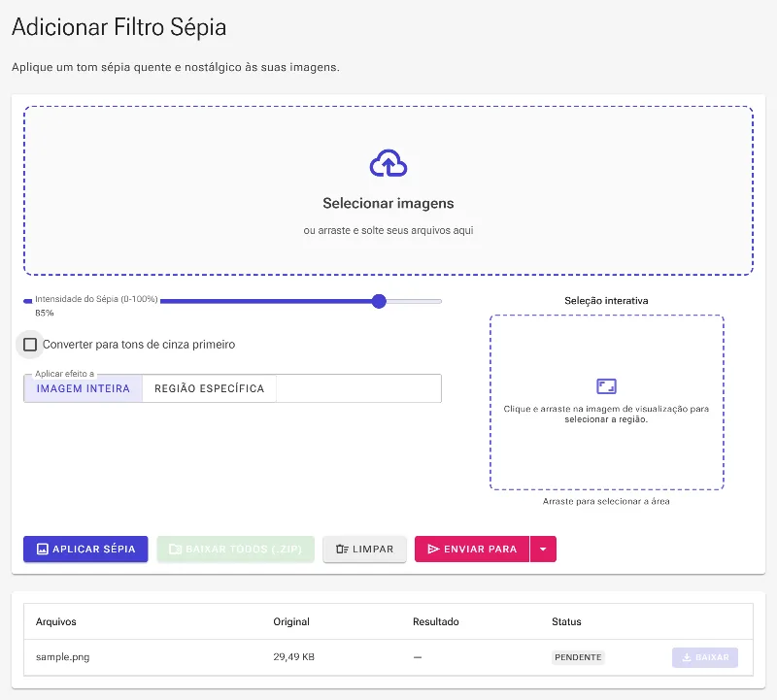Click the Status column header
The width and height of the screenshot is (777, 700).
coord(566,621)
